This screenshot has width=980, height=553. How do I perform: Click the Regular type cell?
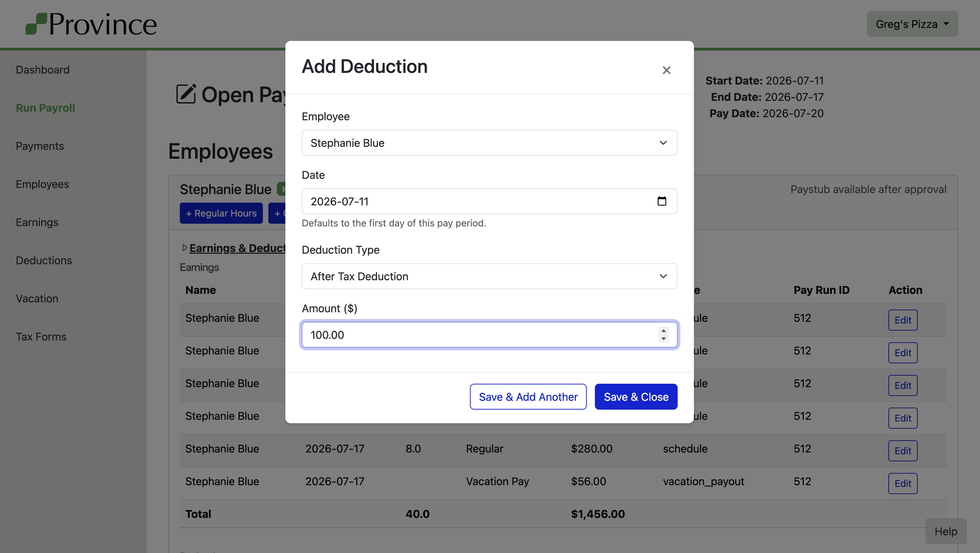485,449
